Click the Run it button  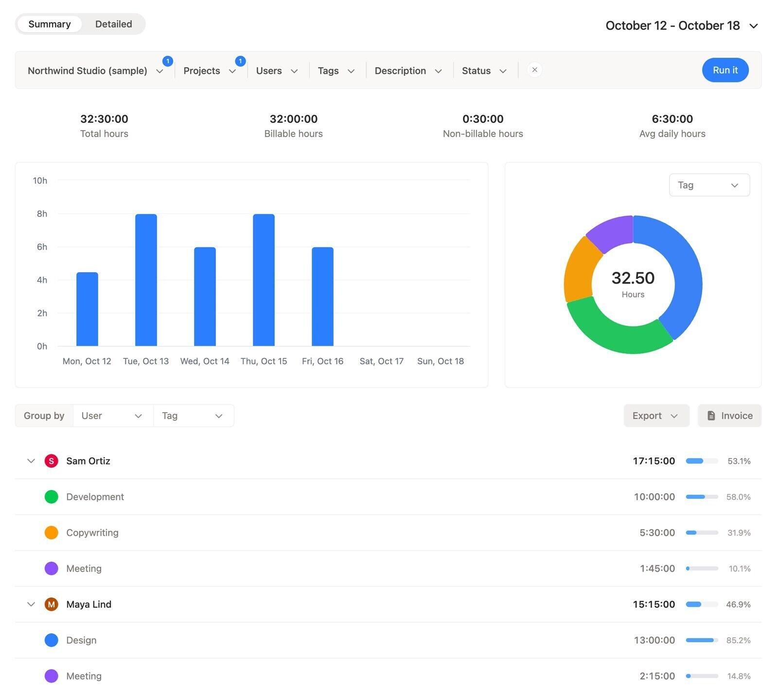pos(725,70)
